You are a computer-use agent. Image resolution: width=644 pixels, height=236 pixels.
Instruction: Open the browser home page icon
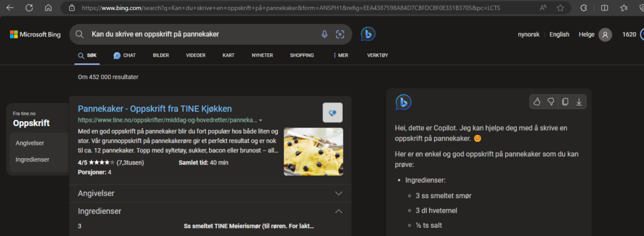pos(48,8)
